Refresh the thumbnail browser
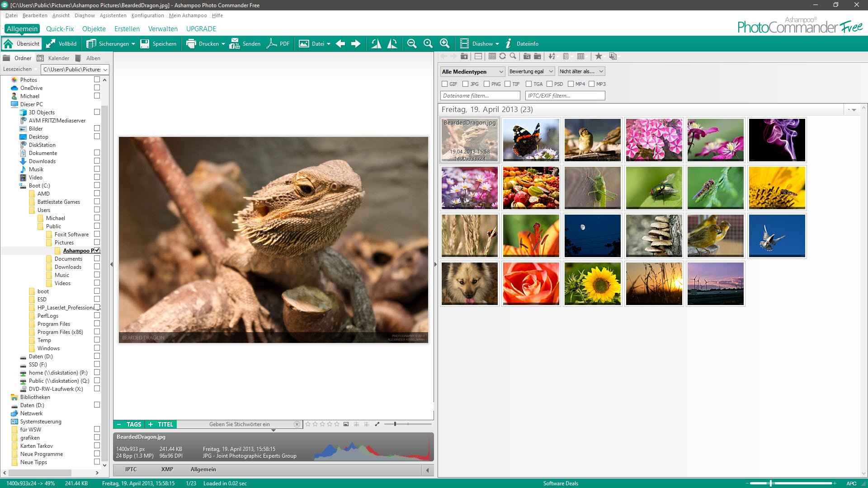This screenshot has width=868, height=488. 502,56
